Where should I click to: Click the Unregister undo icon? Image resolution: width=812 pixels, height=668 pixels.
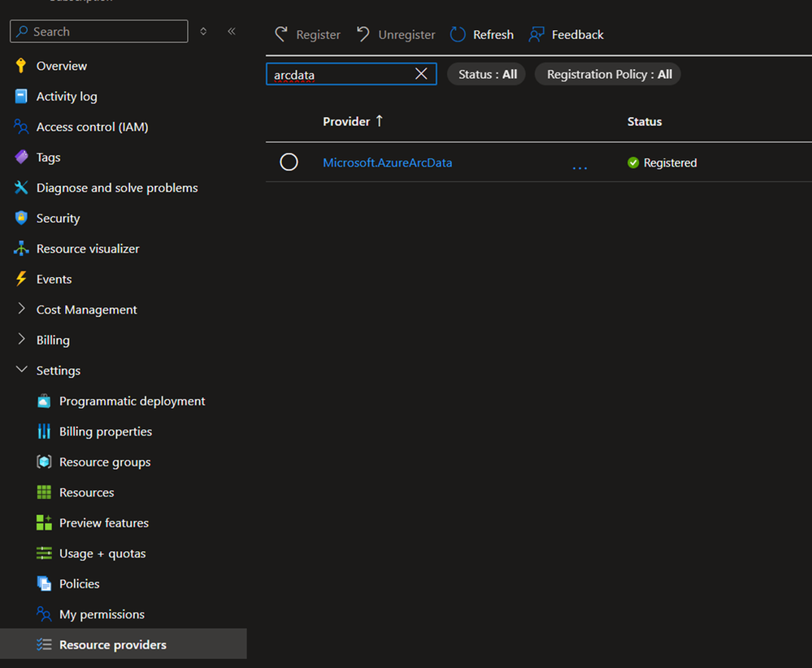[x=363, y=34]
